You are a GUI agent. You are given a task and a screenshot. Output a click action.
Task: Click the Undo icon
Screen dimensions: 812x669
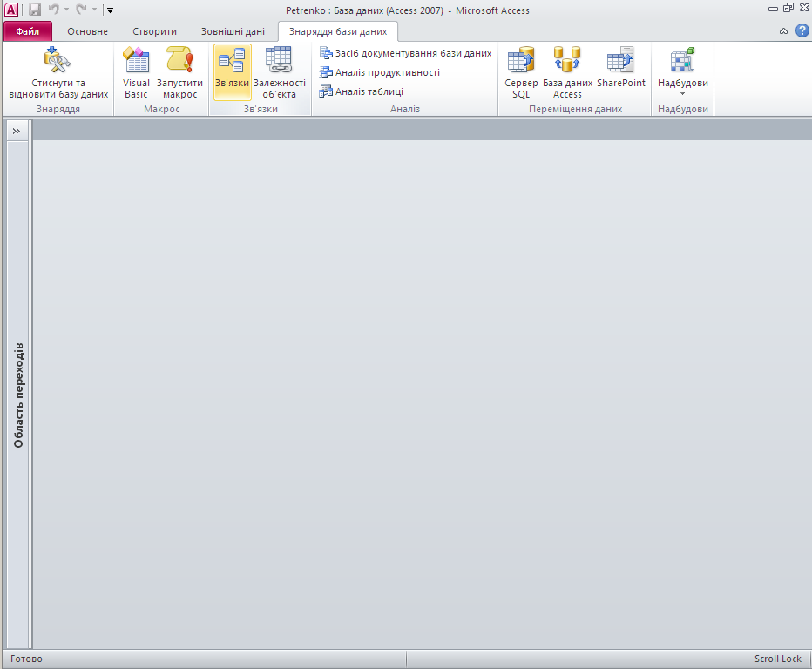point(53,10)
